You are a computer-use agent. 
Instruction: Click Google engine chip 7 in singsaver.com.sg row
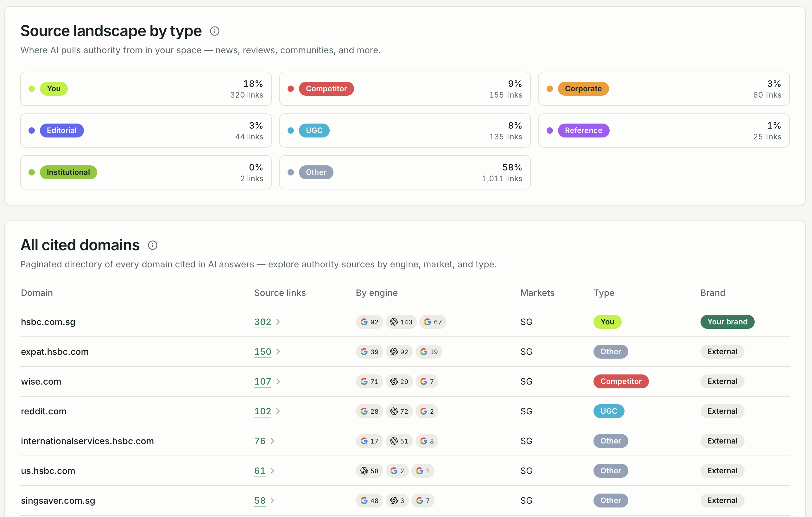(422, 501)
